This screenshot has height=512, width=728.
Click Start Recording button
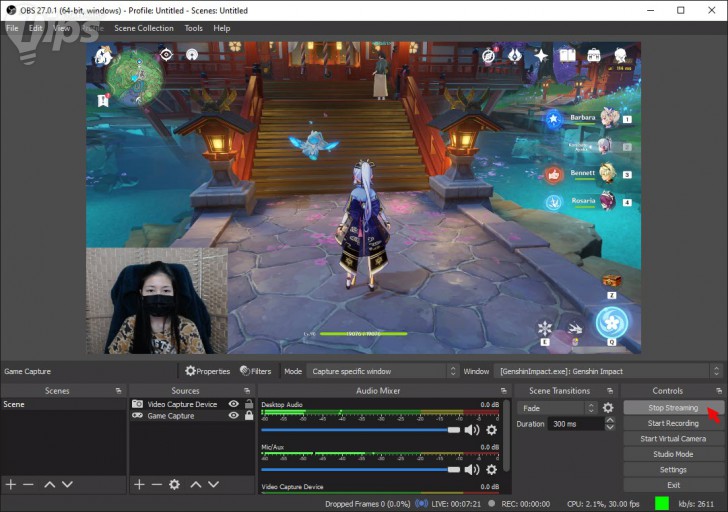[x=673, y=423]
